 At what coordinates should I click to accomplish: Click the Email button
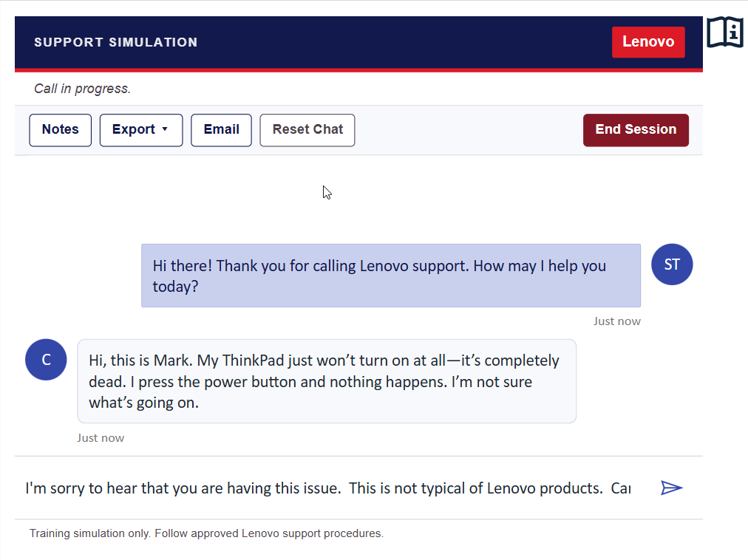coord(221,130)
